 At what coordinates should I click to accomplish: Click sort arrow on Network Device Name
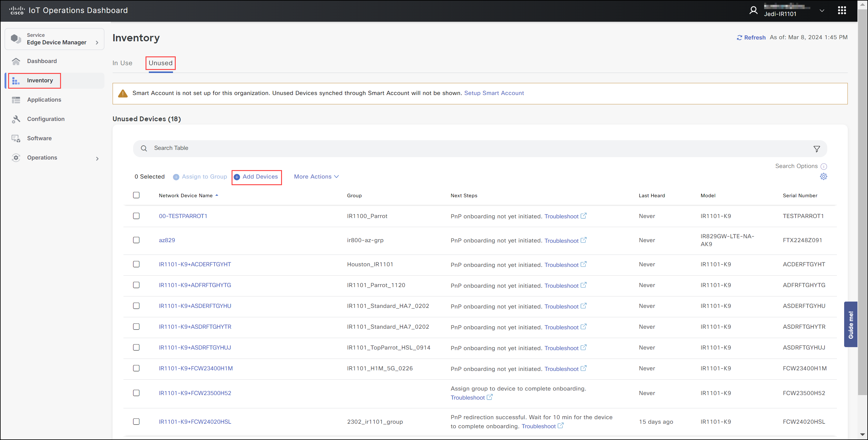(x=217, y=195)
